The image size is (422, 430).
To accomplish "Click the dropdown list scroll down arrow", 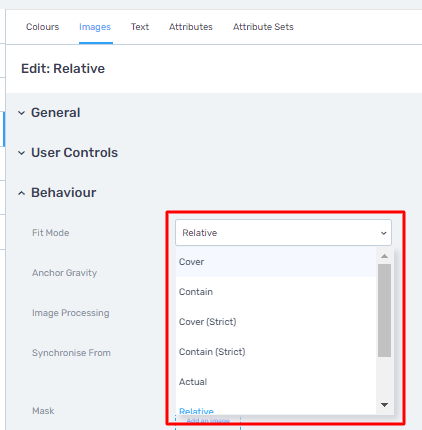I will (384, 405).
